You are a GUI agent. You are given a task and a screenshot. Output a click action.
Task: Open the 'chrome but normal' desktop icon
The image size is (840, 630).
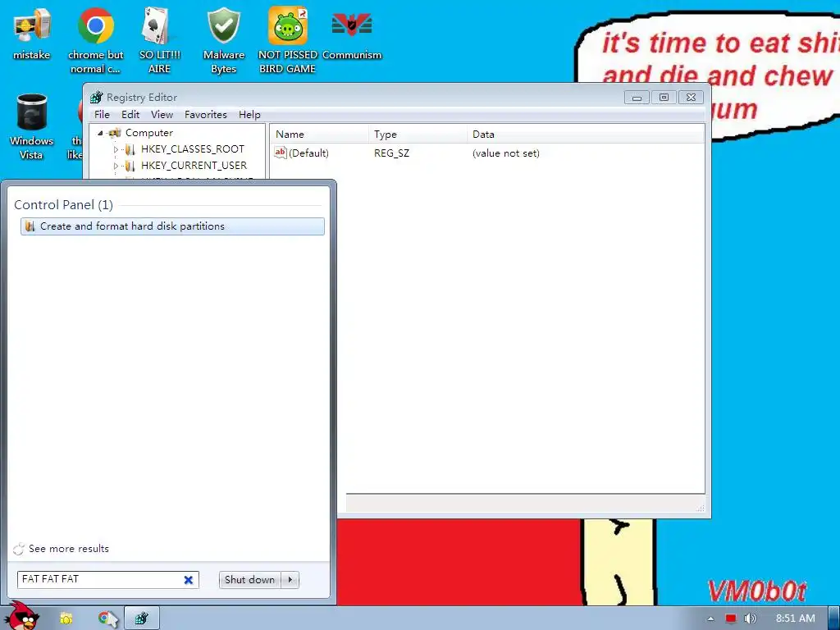[95, 41]
